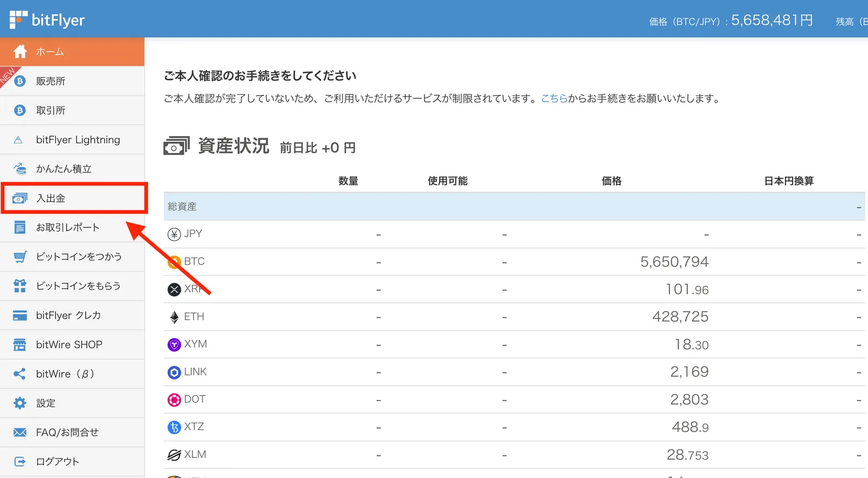Open 設定 settings menu item
Viewport: 868px width, 478px height.
pos(72,403)
